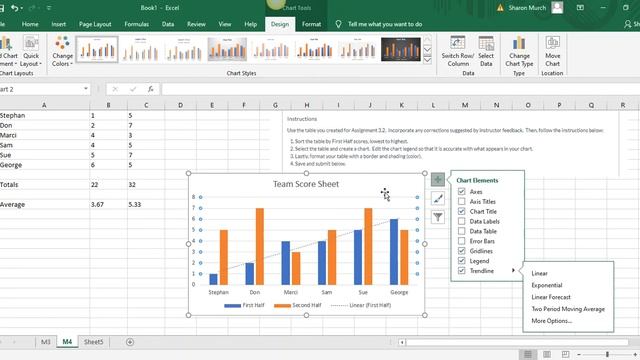Image resolution: width=640 pixels, height=360 pixels.
Task: Open the Page Layout tab
Action: (x=95, y=24)
